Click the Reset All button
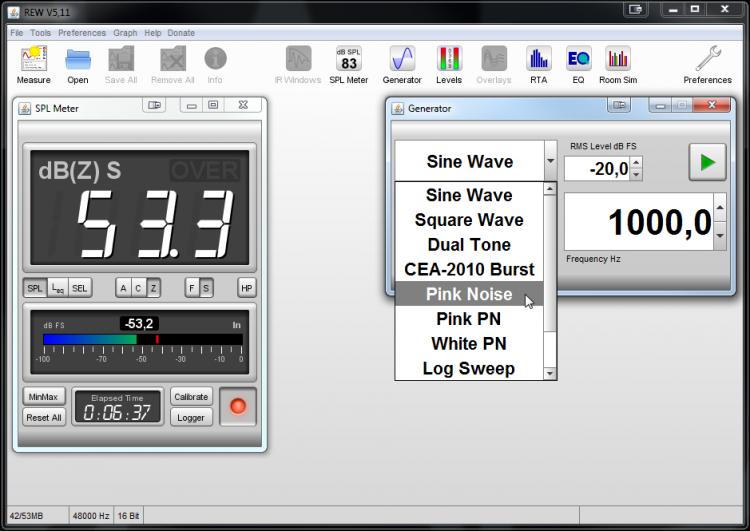Image resolution: width=750 pixels, height=531 pixels. click(x=44, y=418)
